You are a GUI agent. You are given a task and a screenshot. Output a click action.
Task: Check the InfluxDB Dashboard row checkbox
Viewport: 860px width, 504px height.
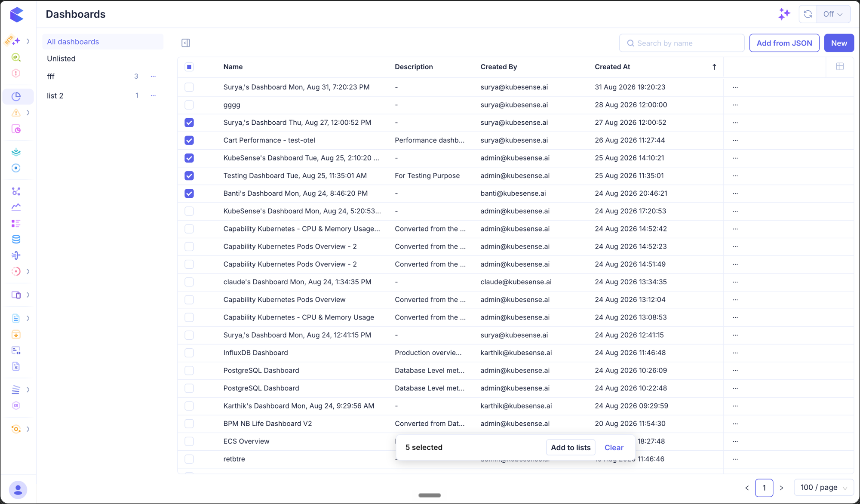click(189, 353)
